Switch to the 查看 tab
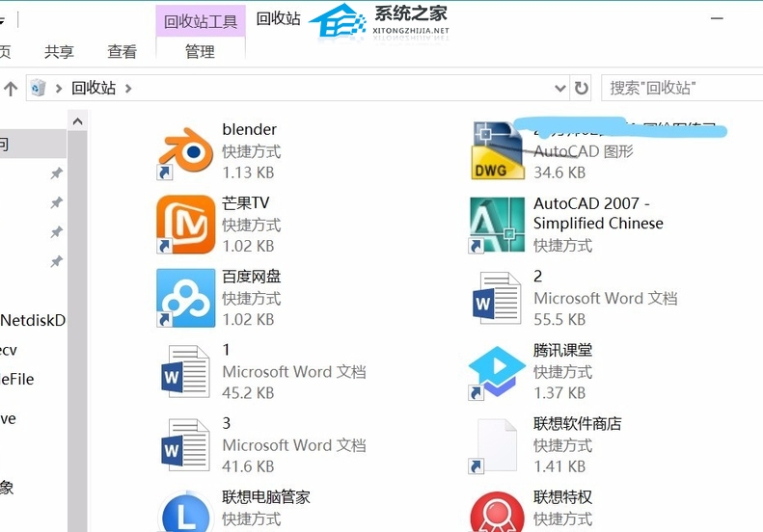The image size is (763, 532). click(122, 52)
